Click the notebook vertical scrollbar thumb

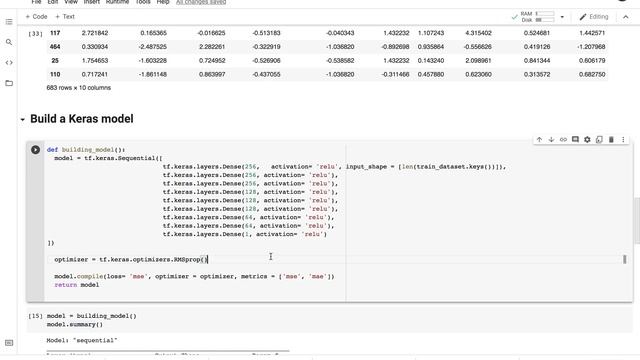point(637,220)
